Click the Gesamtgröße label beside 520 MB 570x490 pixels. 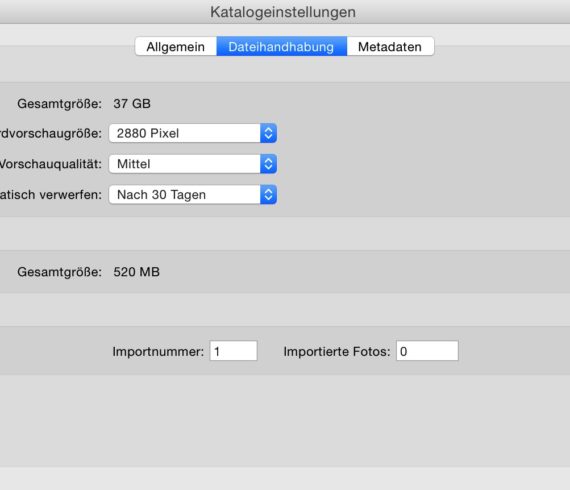[60, 272]
